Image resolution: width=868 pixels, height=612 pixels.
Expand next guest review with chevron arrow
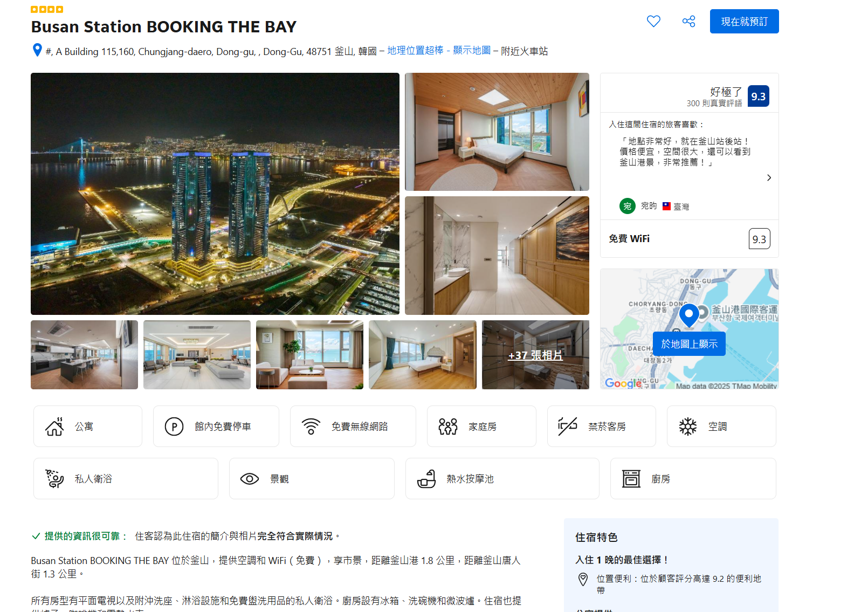pos(769,178)
